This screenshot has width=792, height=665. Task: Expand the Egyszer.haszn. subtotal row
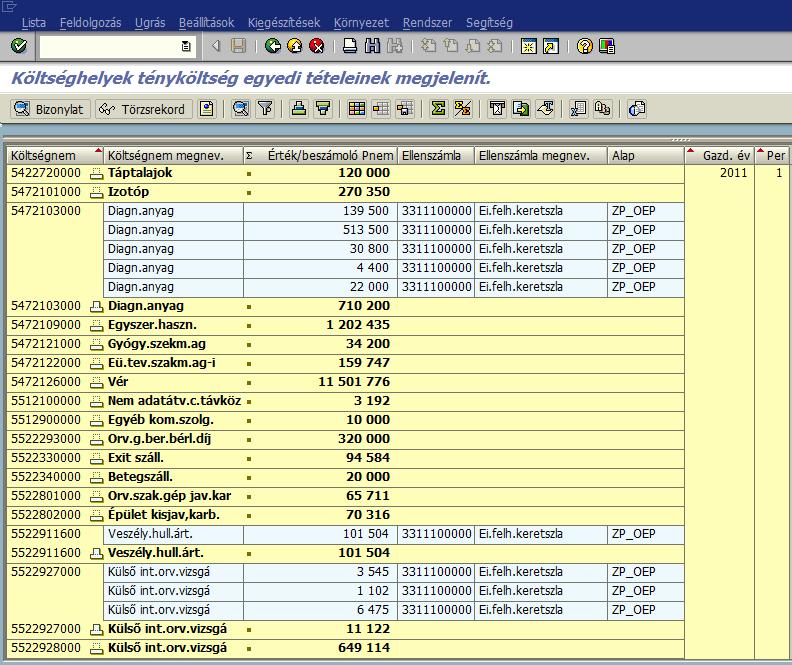[96, 326]
